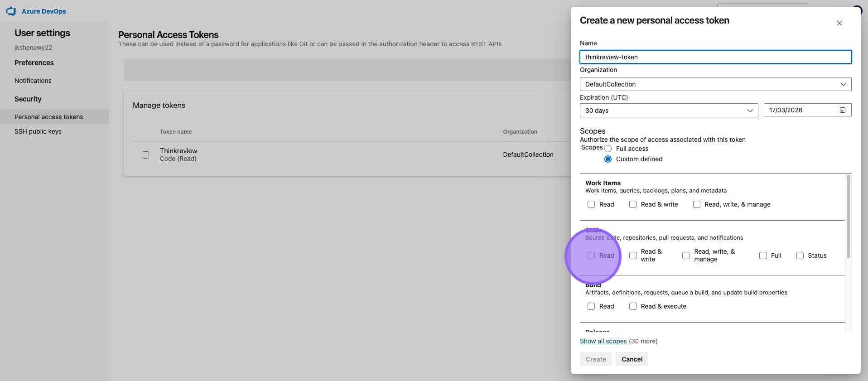The width and height of the screenshot is (868, 381).
Task: Select the Thinkreview token row checkbox
Action: pyautogui.click(x=145, y=155)
